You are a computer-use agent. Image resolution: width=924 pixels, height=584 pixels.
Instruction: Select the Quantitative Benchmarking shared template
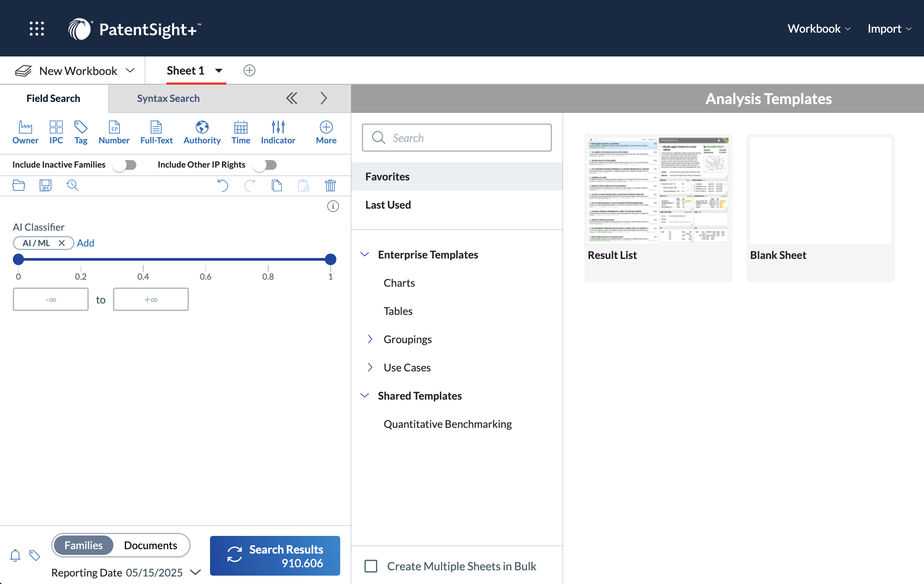pos(447,424)
